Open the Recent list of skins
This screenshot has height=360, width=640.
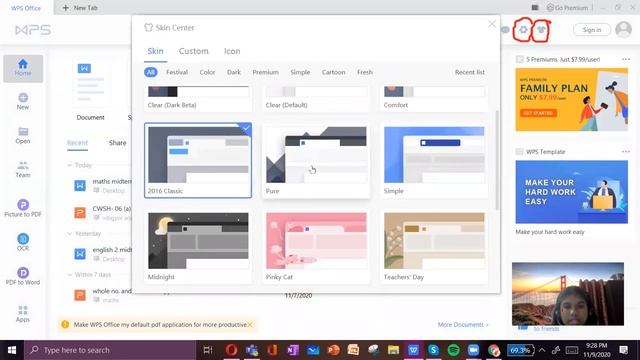tap(469, 72)
